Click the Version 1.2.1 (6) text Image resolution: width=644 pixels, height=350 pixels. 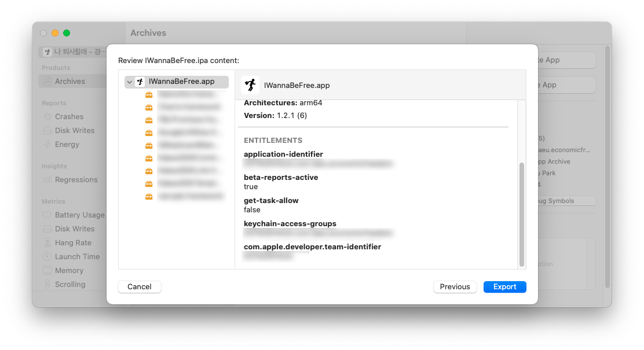(x=275, y=115)
